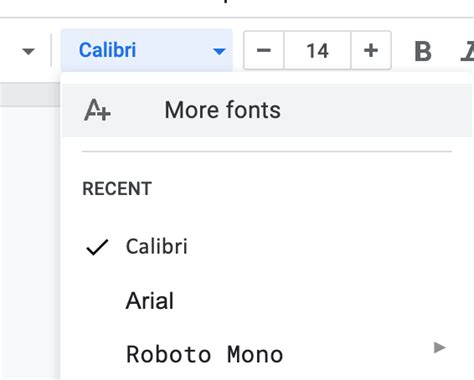This screenshot has width=474, height=380.
Task: Select Roboto Mono font entry
Action: click(x=205, y=354)
